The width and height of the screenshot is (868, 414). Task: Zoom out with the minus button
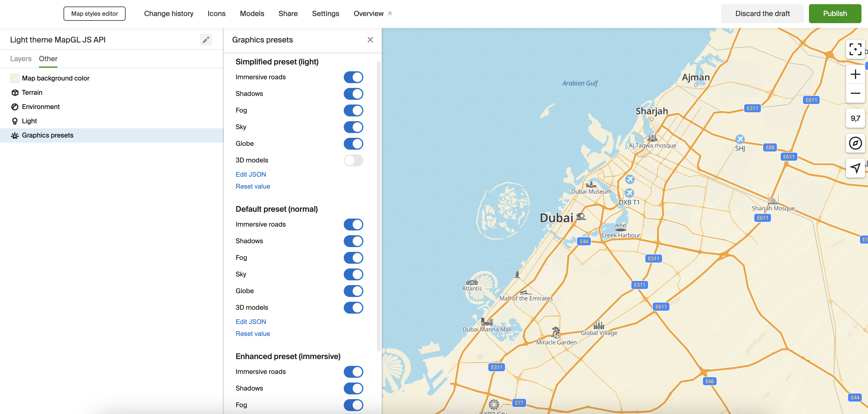pyautogui.click(x=855, y=93)
